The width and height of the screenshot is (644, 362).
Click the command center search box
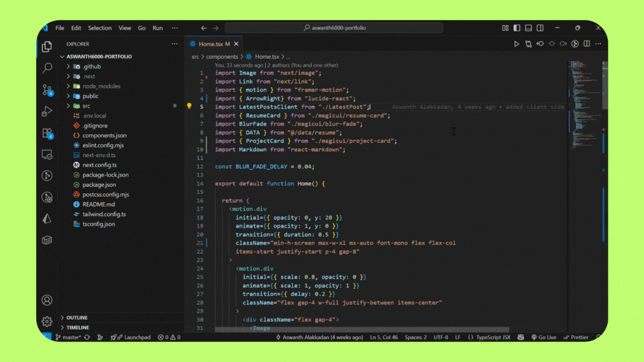(334, 28)
